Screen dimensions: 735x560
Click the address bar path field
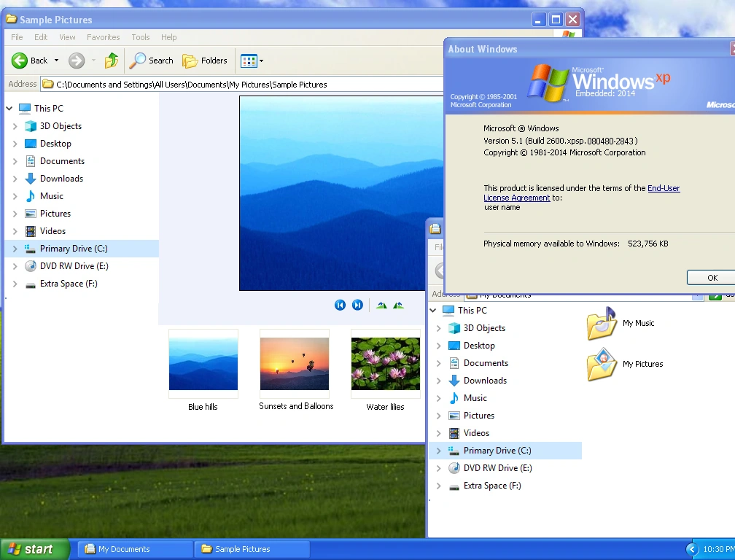[242, 85]
